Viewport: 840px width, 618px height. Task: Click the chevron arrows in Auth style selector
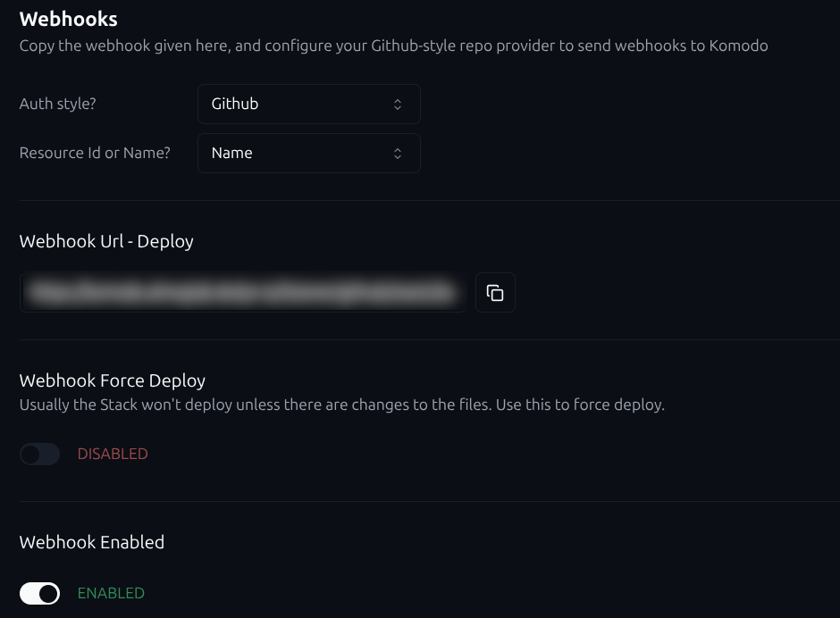click(x=398, y=104)
